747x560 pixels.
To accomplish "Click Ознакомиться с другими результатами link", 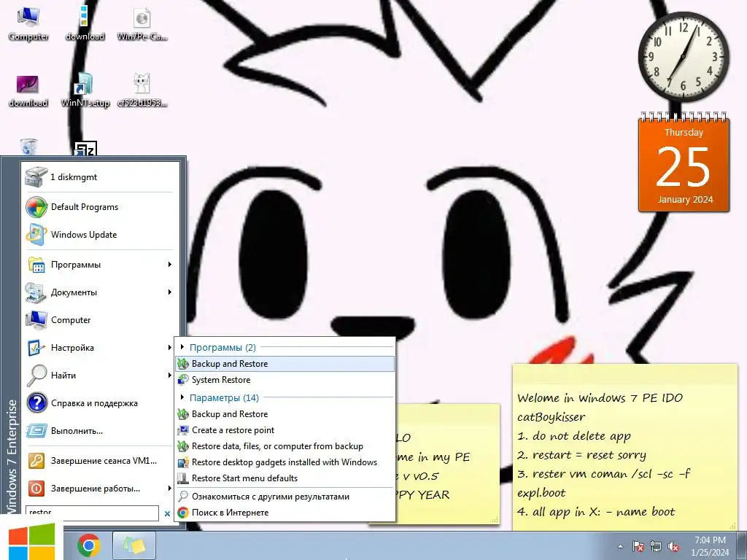I will point(285,497).
